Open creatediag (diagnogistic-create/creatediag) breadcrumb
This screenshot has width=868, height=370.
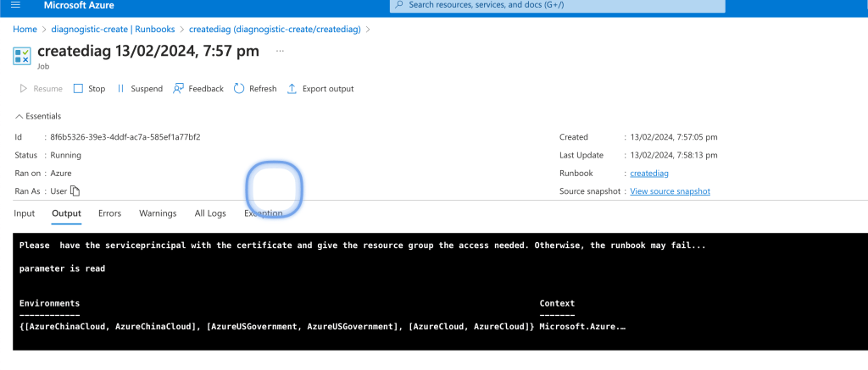click(275, 30)
